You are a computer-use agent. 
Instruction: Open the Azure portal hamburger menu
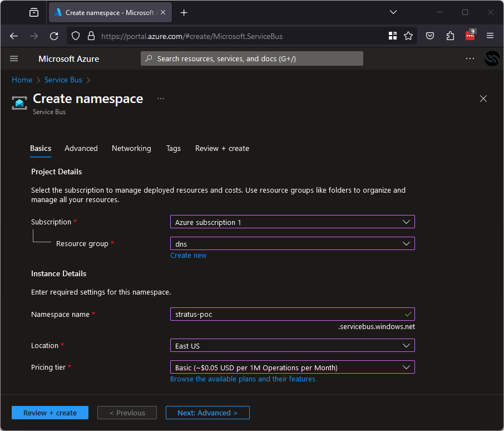pos(14,58)
